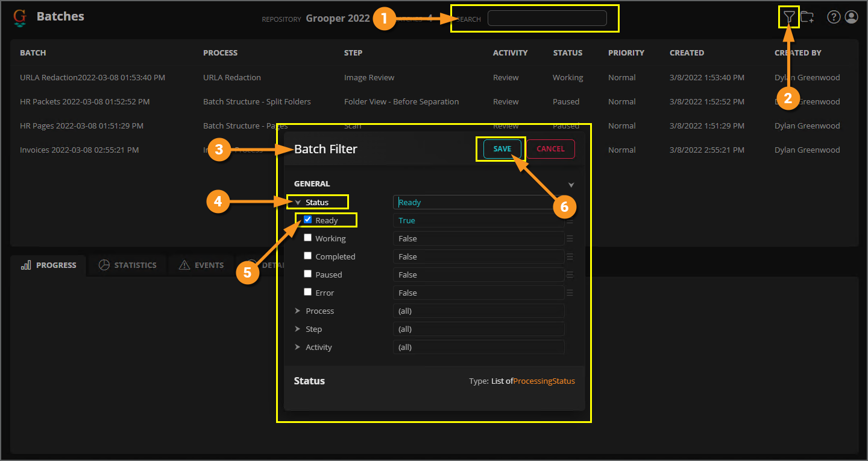Screen dimensions: 868x461
Task: Switch to the Progress tab
Action: 49,265
